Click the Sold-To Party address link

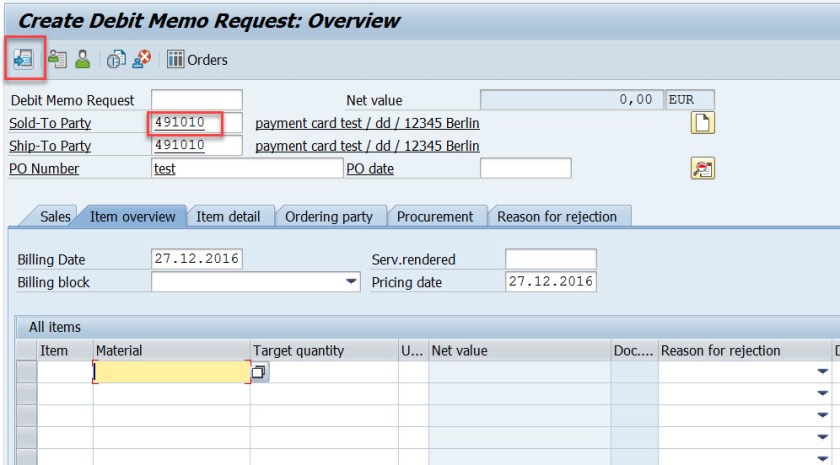pos(367,123)
